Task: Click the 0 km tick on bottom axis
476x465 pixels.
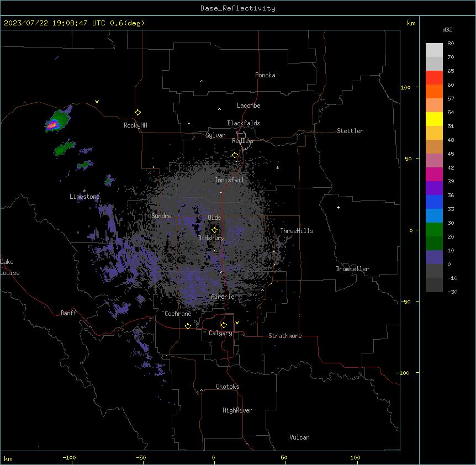Action: 213,458
